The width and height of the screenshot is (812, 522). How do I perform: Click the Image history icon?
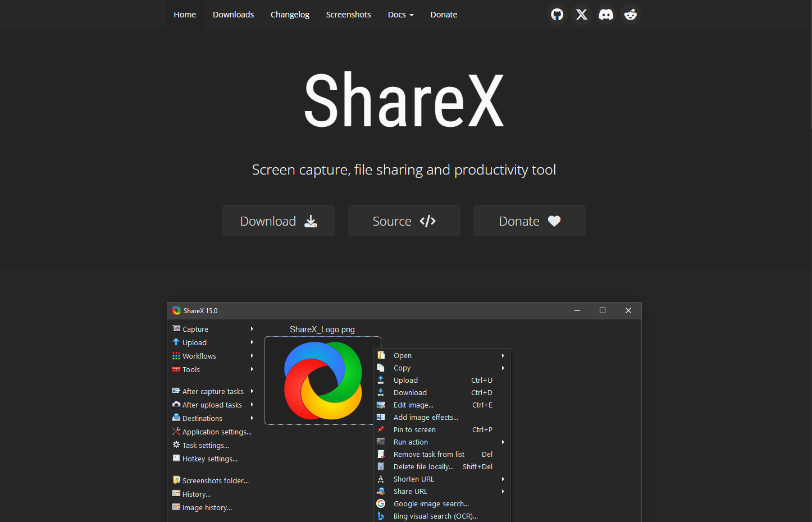tap(176, 507)
